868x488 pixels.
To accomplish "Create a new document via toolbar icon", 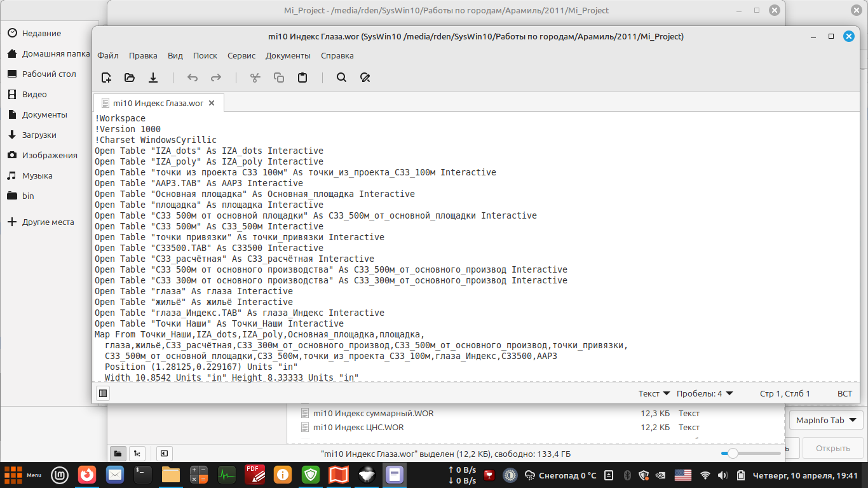I will coord(106,78).
